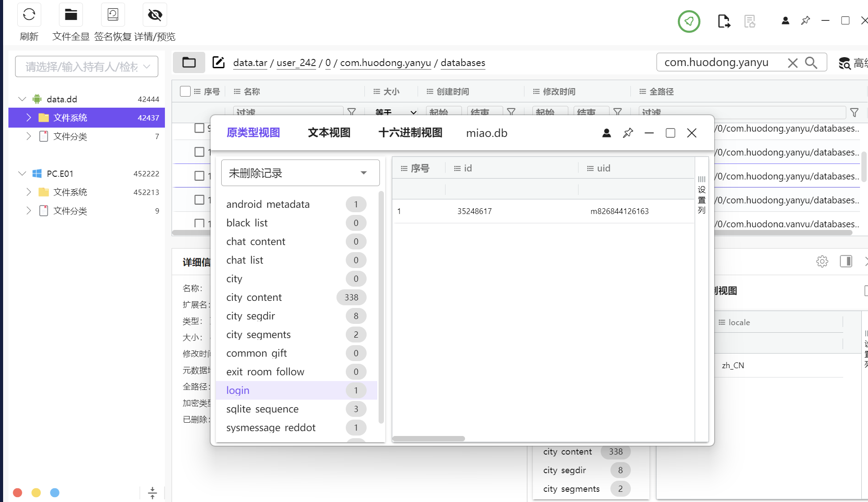Click the table list vertical scrollbar

click(381, 307)
